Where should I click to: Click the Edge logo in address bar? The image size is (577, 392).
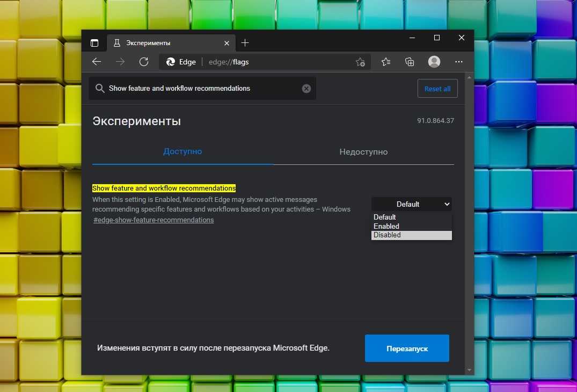tap(170, 62)
